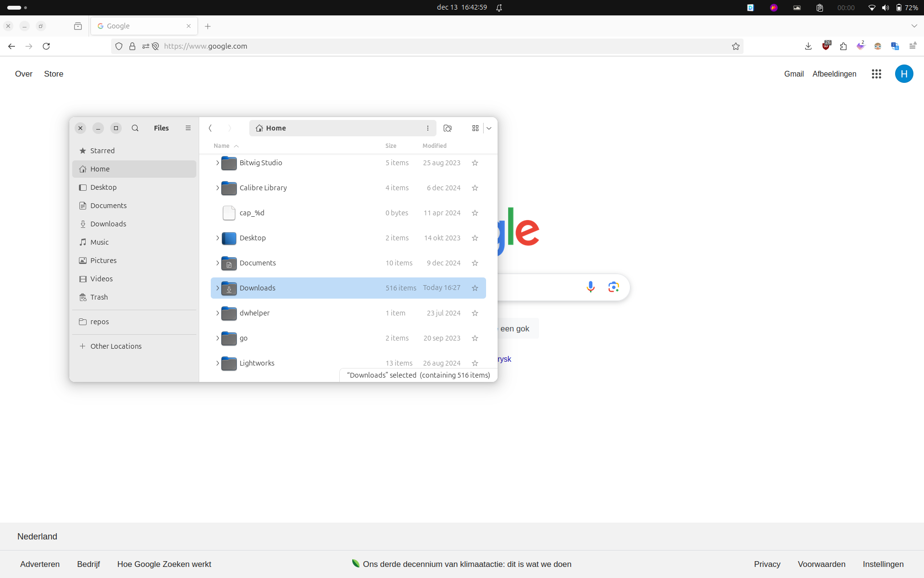Open Starred in Files sidebar

tap(134, 151)
